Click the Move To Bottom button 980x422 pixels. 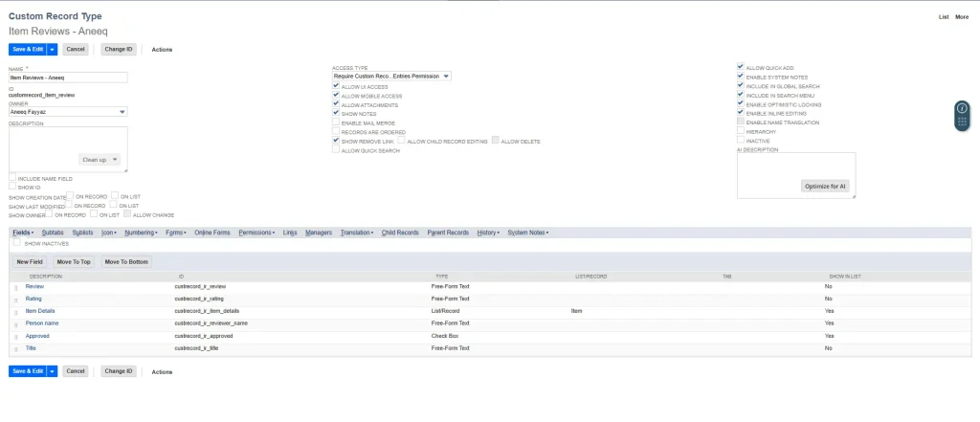click(127, 262)
